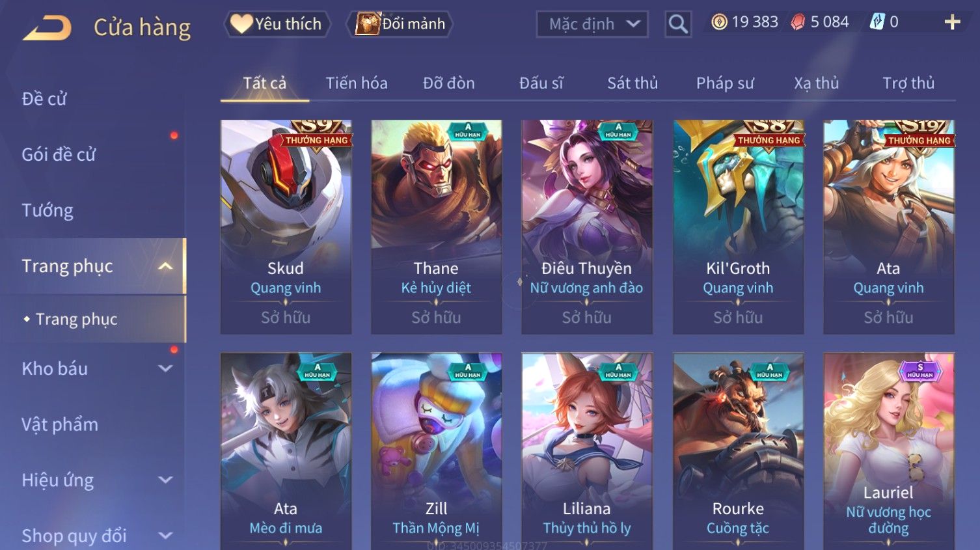Go to Tướng in sidebar
Image resolution: width=980 pixels, height=550 pixels.
[x=48, y=211]
